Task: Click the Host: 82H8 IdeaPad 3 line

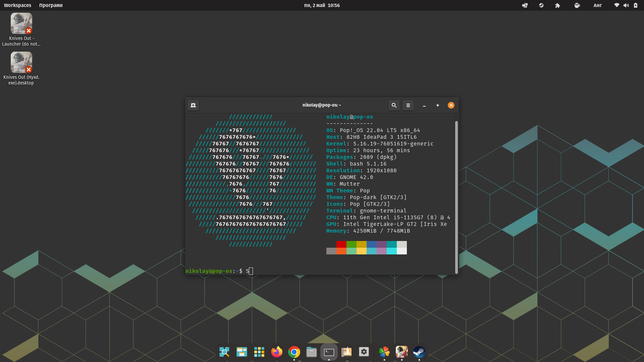Action: pyautogui.click(x=371, y=137)
